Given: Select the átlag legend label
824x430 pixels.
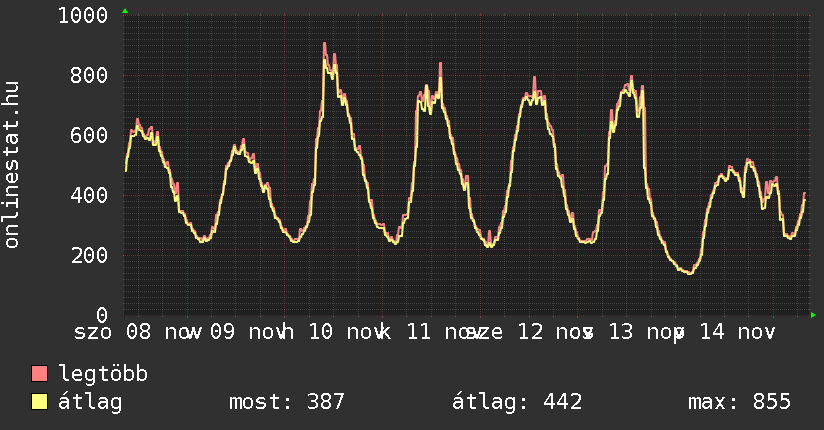Looking at the screenshot, I should [x=90, y=402].
